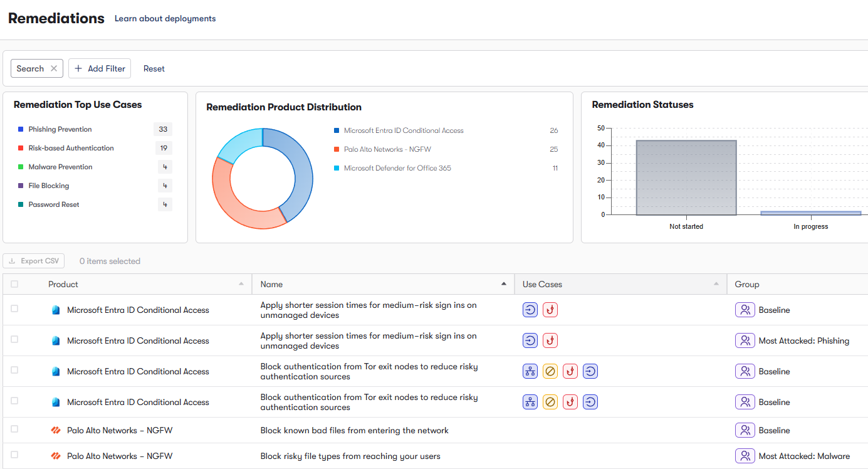
Task: Check the box for the Most Attacked: Phishing row
Action: coord(14,339)
